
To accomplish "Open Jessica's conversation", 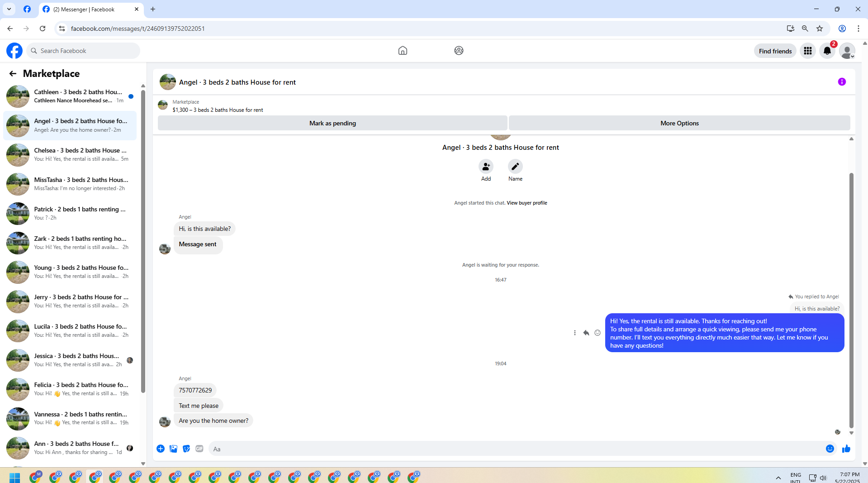I will 71,360.
